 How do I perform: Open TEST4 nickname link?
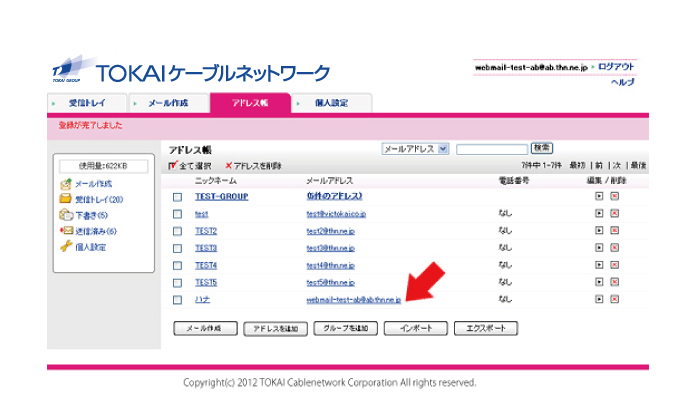click(x=206, y=266)
